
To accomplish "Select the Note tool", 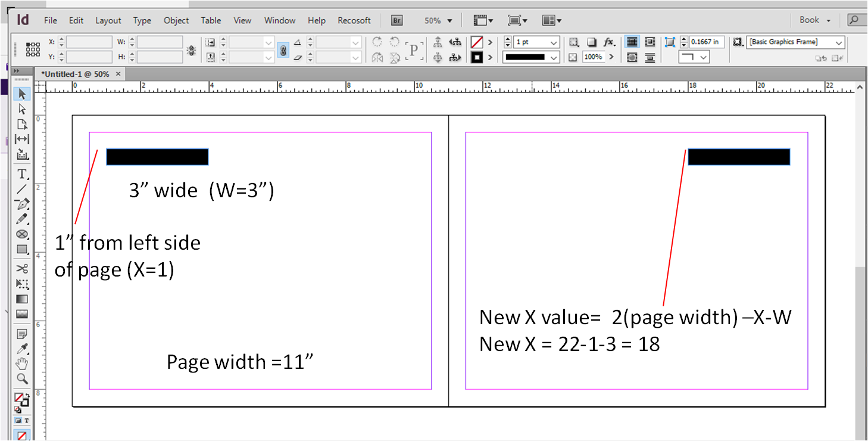I will (22, 333).
